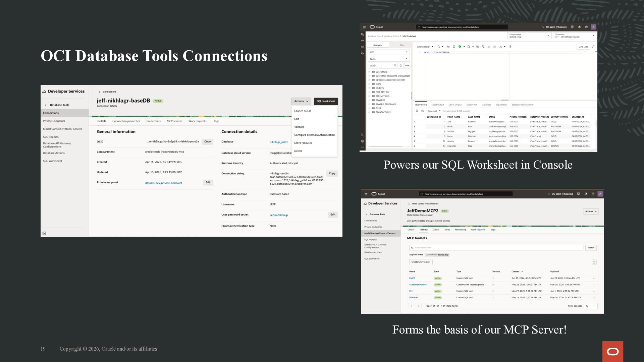
Task: Switch Navigator panel to Files tab
Action: [x=402, y=45]
